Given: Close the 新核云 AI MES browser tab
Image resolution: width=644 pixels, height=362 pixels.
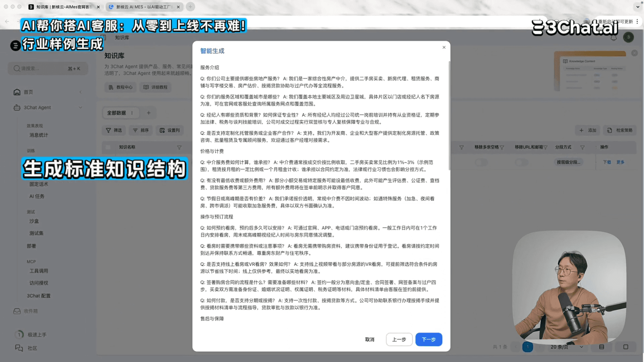Looking at the screenshot, I should point(178,7).
